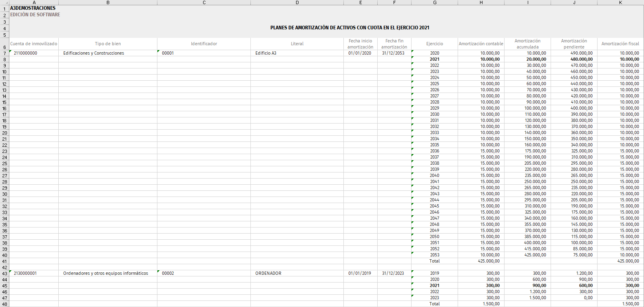Select the bold 2021 year in row 45
Screen dimensions: 644x307
click(434, 285)
